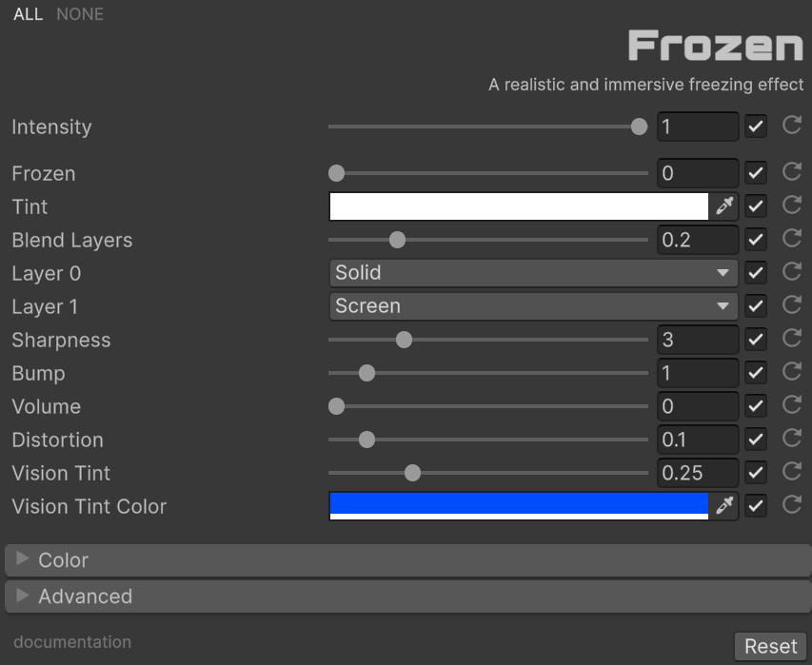Uncheck the Vision Tint checkbox

[x=756, y=473]
